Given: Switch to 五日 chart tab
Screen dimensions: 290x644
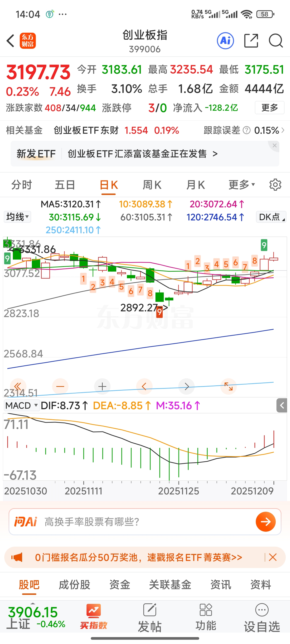Looking at the screenshot, I should coord(65,185).
